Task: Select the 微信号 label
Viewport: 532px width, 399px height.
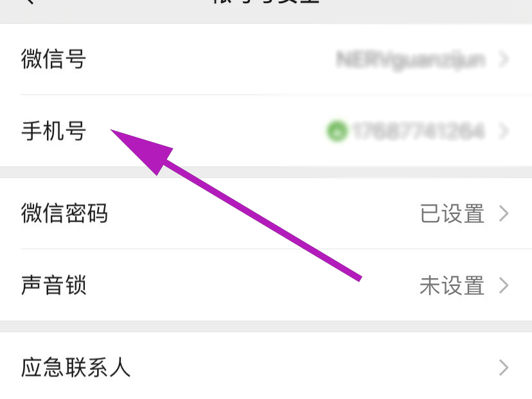Action: coord(53,59)
